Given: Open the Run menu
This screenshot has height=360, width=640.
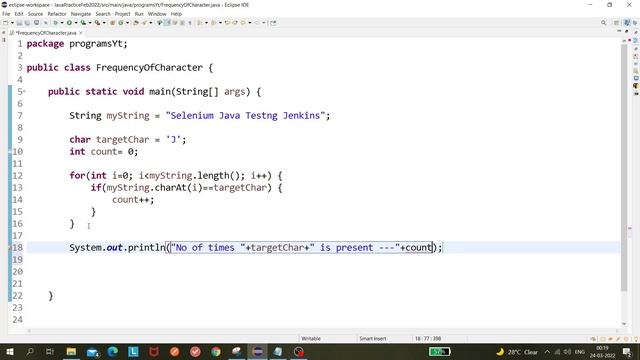Looking at the screenshot, I should click(139, 14).
